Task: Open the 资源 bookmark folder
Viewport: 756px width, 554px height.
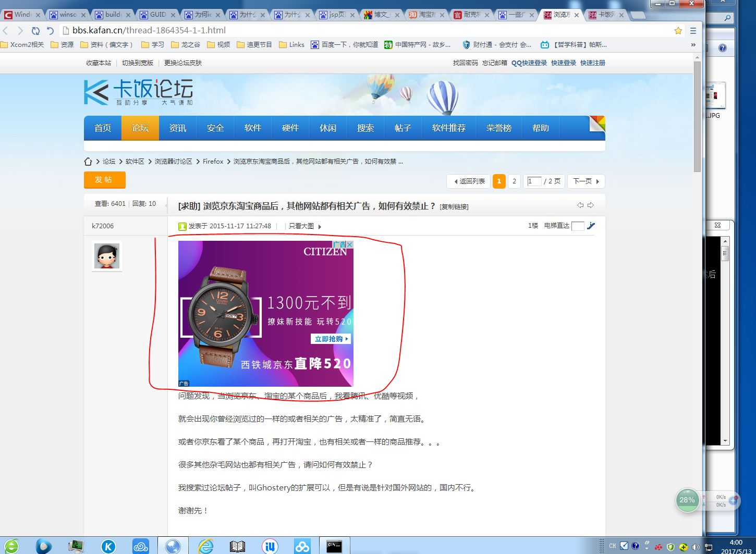Action: [x=63, y=45]
